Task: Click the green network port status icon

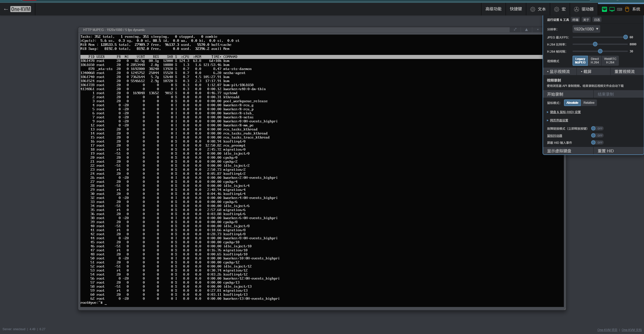Action: click(x=604, y=9)
